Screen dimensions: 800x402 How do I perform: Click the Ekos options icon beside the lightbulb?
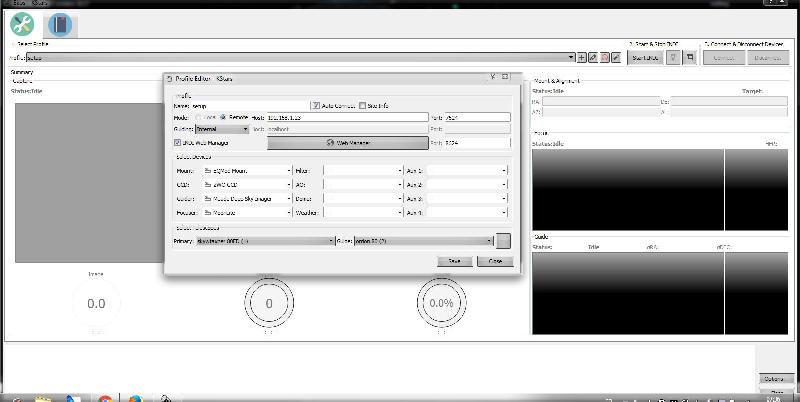[x=690, y=58]
